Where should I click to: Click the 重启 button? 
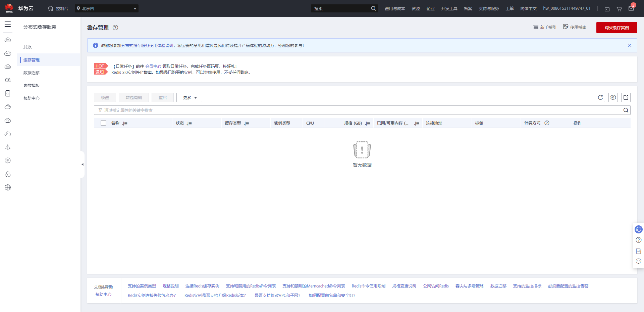click(163, 97)
